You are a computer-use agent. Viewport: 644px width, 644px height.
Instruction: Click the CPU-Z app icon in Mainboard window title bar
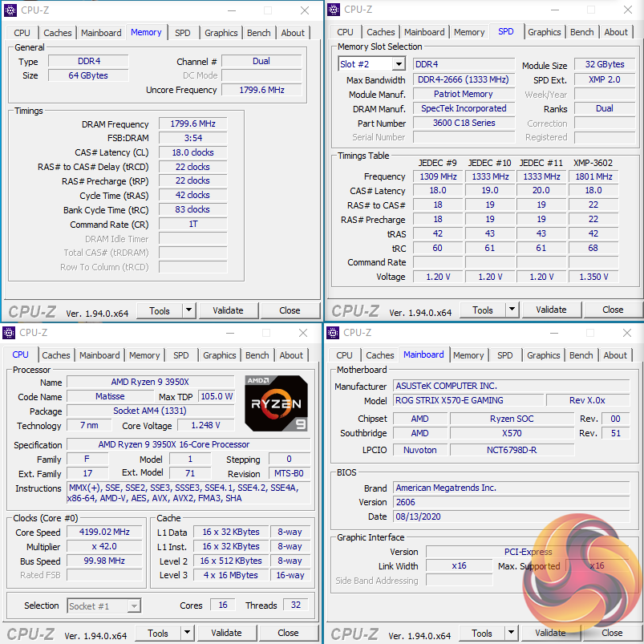coord(333,333)
